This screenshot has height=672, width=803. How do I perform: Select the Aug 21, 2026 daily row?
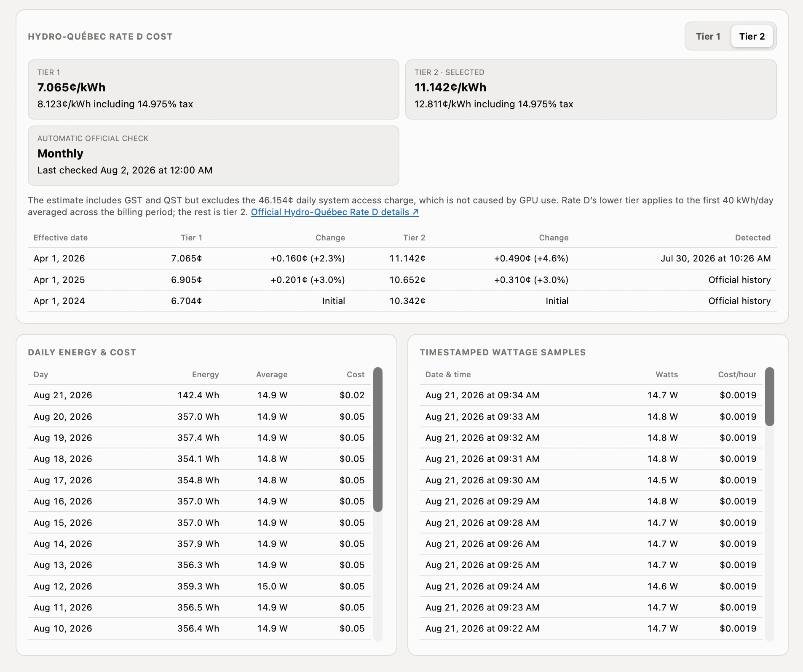point(199,395)
